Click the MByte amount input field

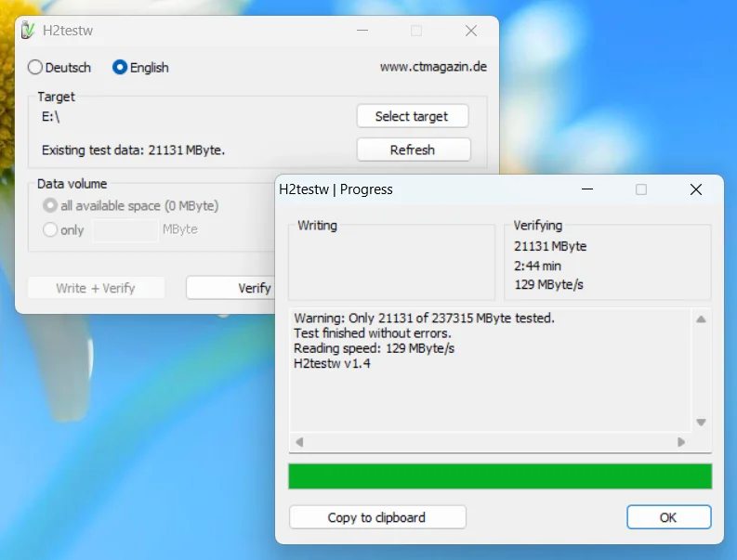pos(125,230)
